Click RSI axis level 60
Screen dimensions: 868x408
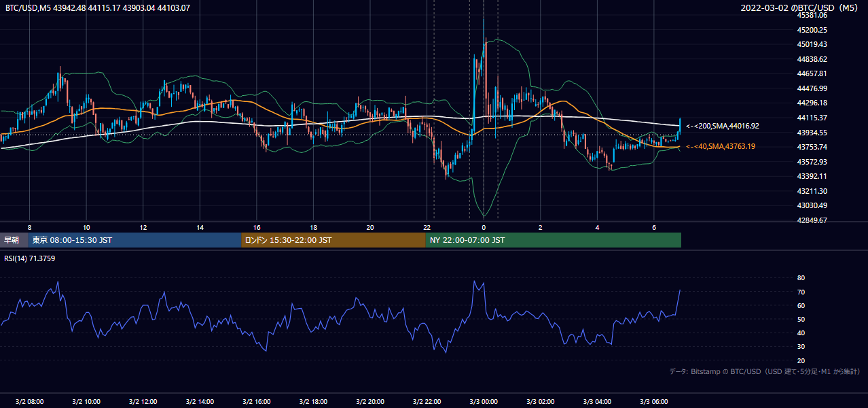coord(801,305)
